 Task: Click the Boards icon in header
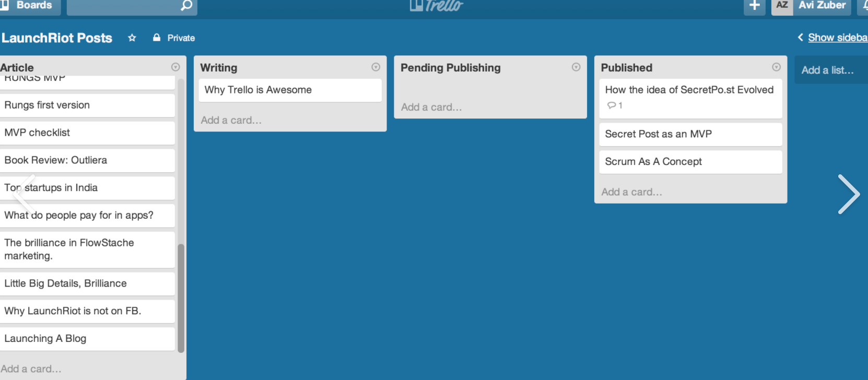pos(5,5)
